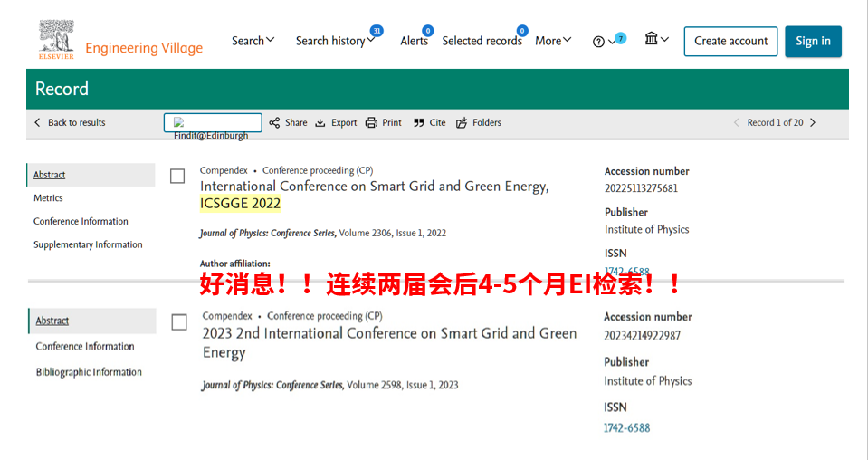Viewport: 868px width, 460px height.
Task: Click the Institute of Physics publisher of 2023 record
Action: [648, 381]
